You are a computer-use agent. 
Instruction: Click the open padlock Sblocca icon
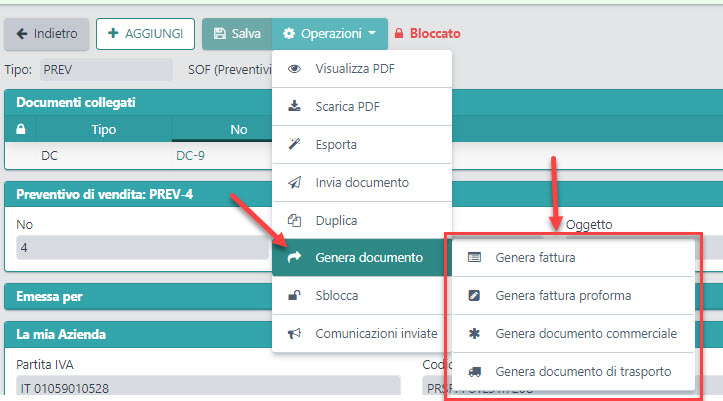(294, 296)
